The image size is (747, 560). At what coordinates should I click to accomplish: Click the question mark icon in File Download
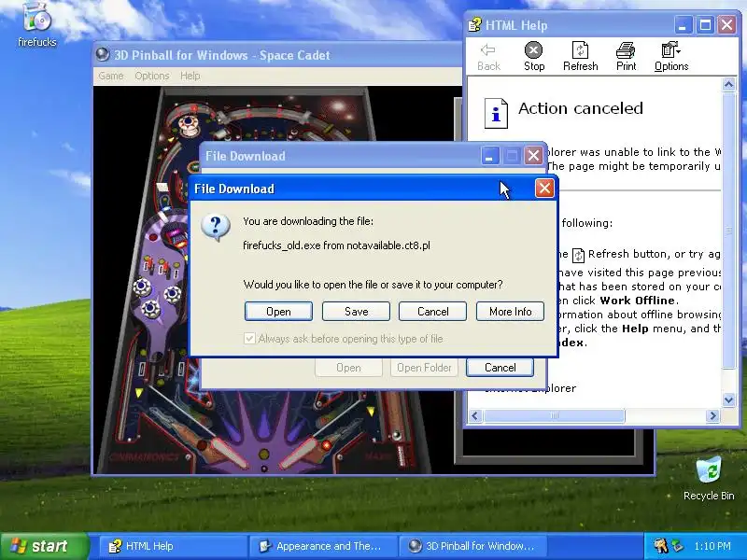click(216, 227)
